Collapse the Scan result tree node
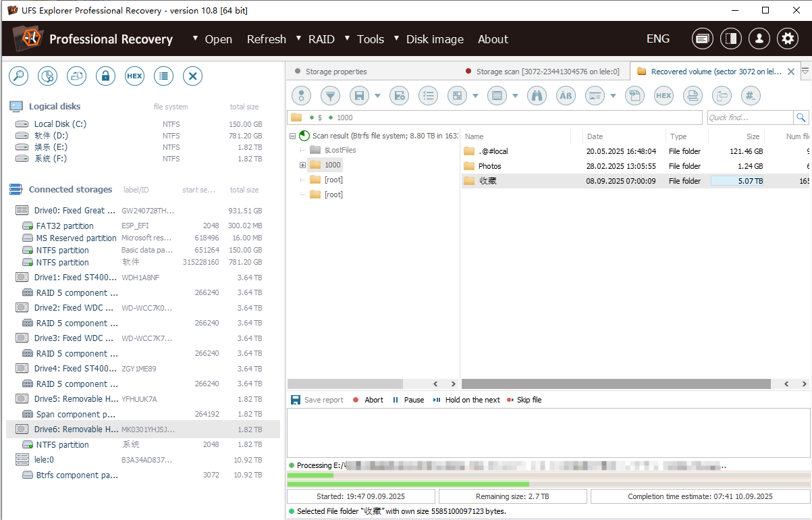812x520 pixels. (292, 136)
